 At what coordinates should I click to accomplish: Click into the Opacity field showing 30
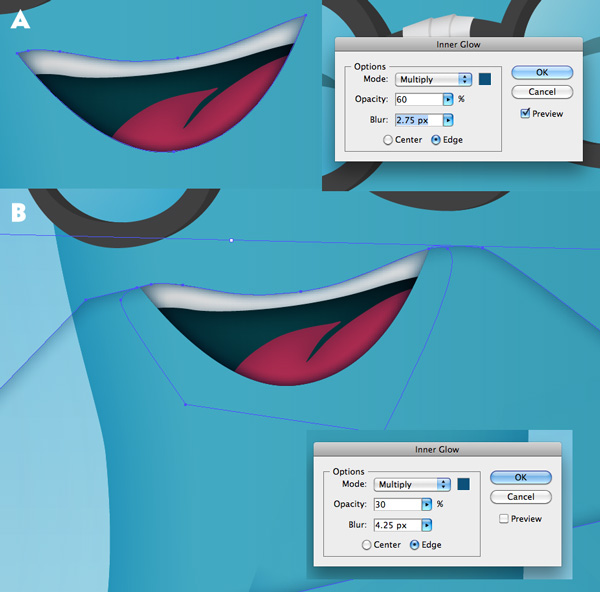397,504
